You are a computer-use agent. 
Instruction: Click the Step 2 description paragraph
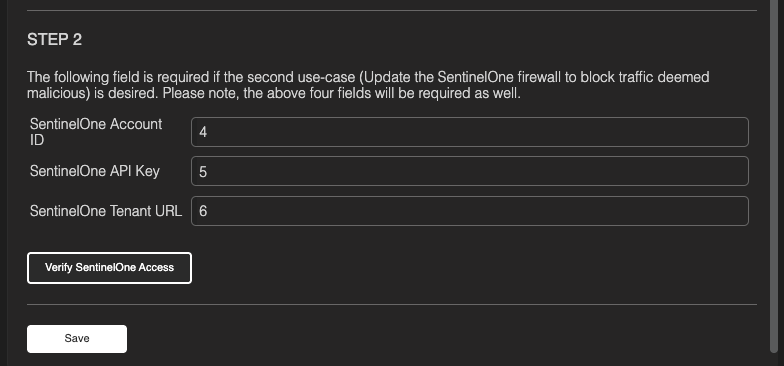[368, 85]
